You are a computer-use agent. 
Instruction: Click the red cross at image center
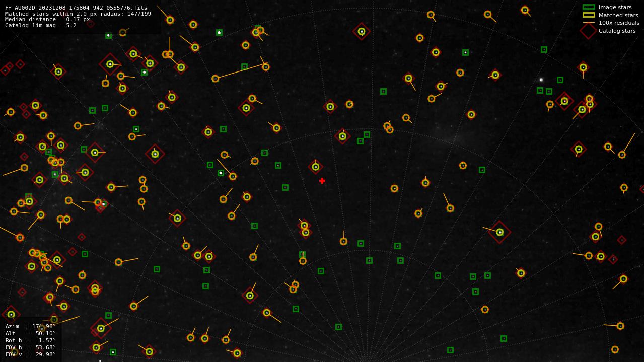322,181
